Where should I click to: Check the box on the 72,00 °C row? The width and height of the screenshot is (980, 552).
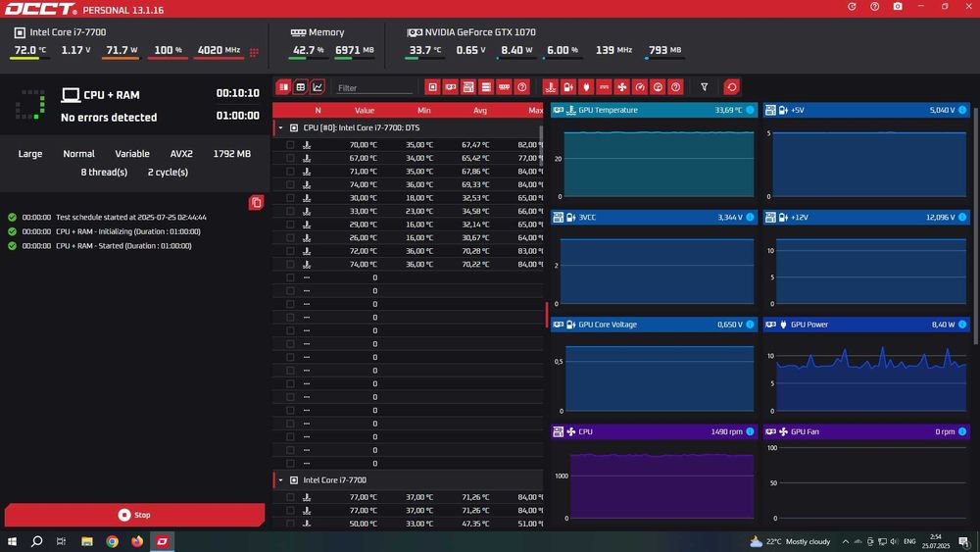coord(290,251)
